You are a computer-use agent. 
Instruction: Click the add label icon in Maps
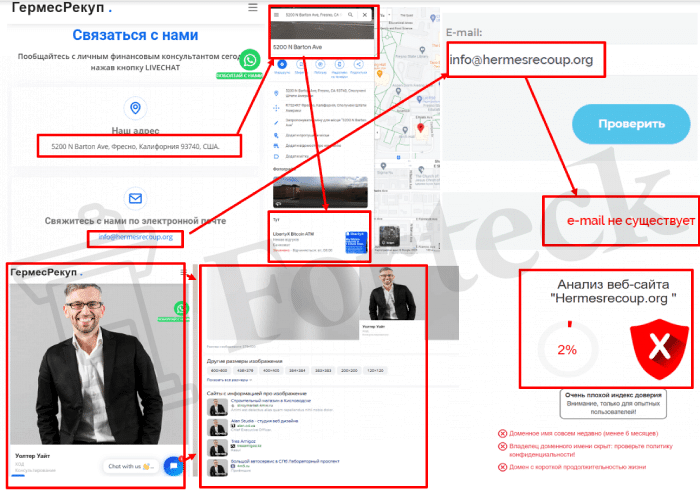tap(276, 156)
